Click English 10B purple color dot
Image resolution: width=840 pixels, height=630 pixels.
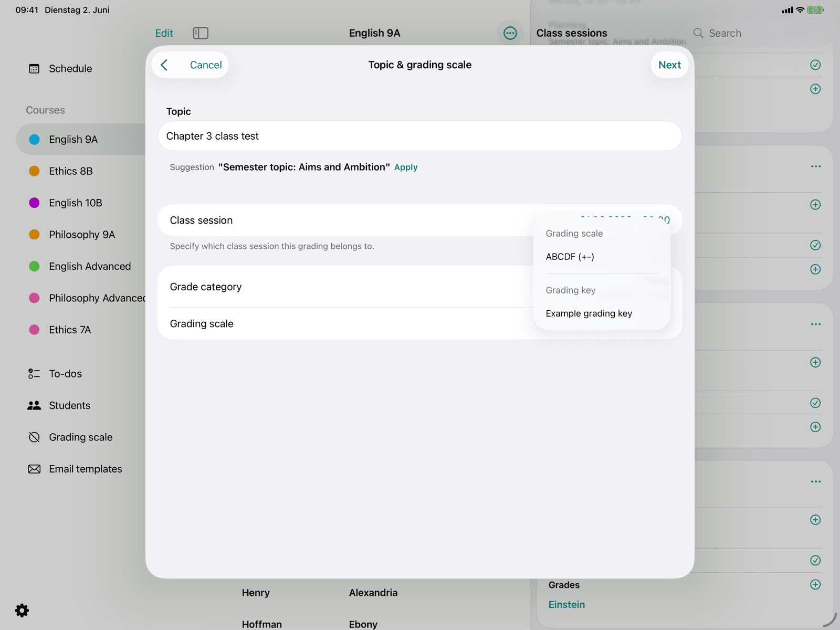pyautogui.click(x=34, y=203)
